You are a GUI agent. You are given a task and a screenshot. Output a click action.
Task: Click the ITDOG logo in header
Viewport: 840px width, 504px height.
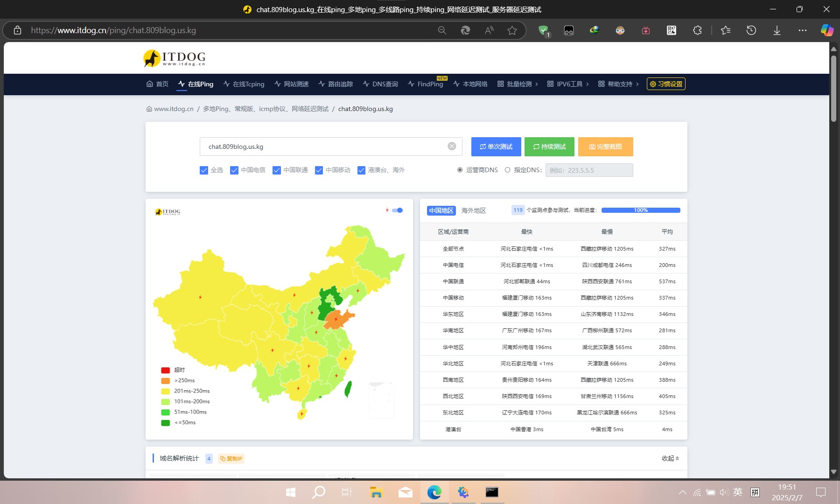click(175, 58)
